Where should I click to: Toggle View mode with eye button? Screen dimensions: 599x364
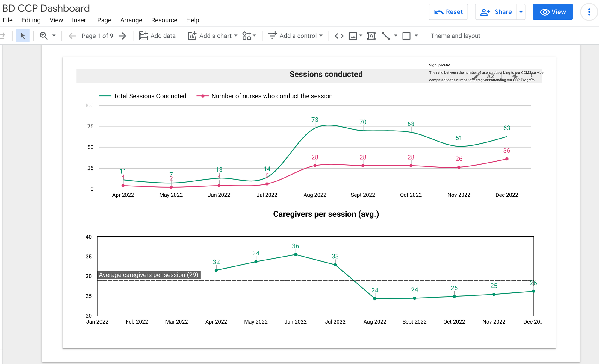553,12
